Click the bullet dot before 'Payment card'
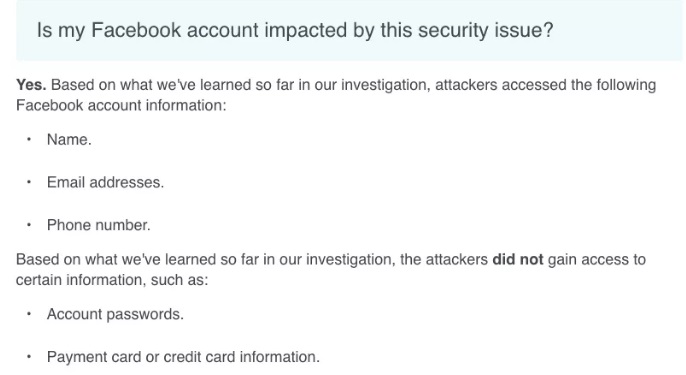 (29, 357)
